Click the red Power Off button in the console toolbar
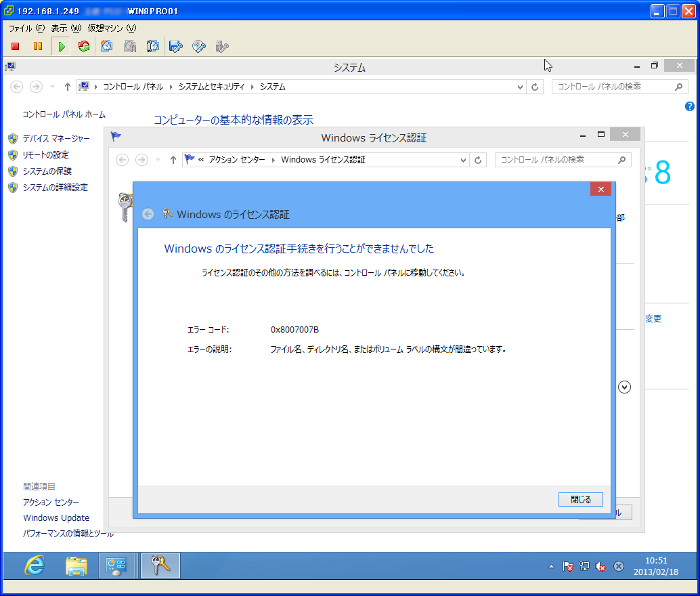The height and width of the screenshot is (596, 700). (x=15, y=47)
